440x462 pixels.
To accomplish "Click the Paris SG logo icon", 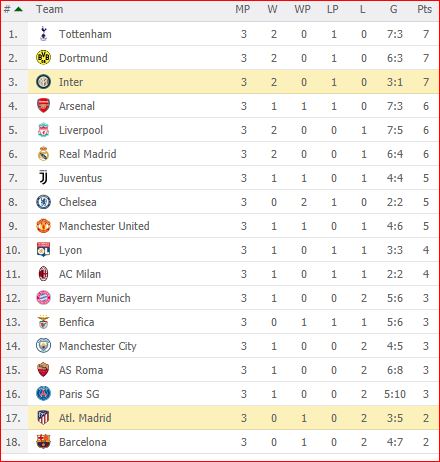I will tap(43, 394).
